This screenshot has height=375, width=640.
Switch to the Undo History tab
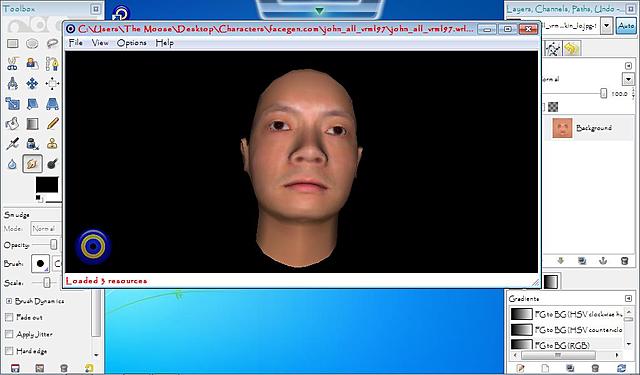click(571, 49)
